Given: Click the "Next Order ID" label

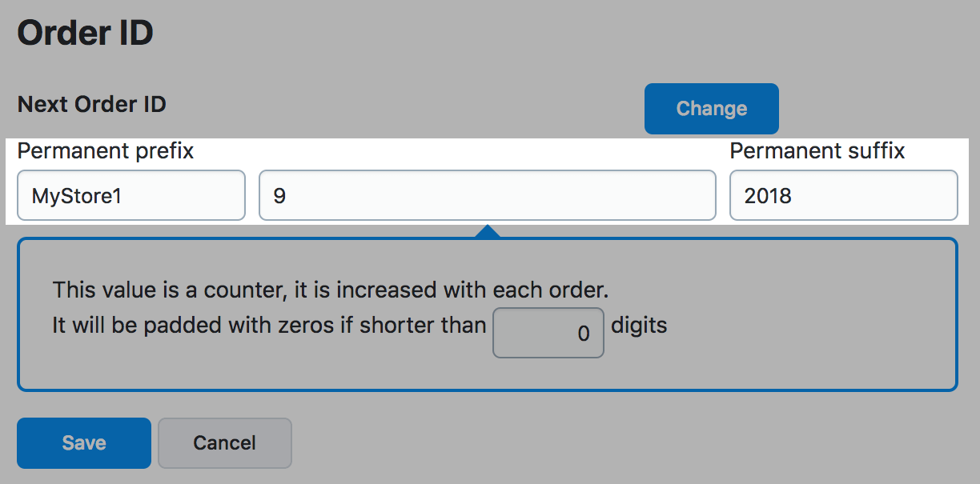Looking at the screenshot, I should (91, 105).
